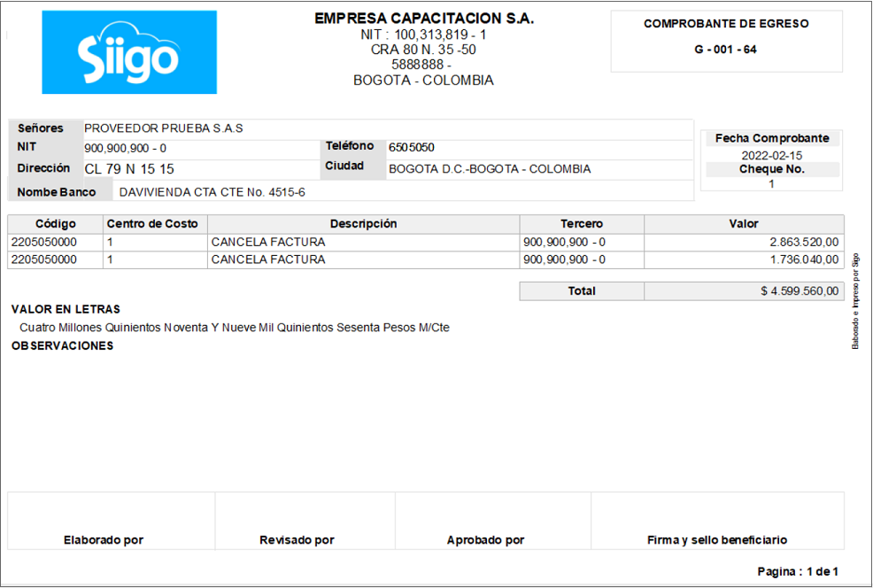Click the Siigo cloud logo
This screenshot has width=873, height=588.
pyautogui.click(x=129, y=51)
